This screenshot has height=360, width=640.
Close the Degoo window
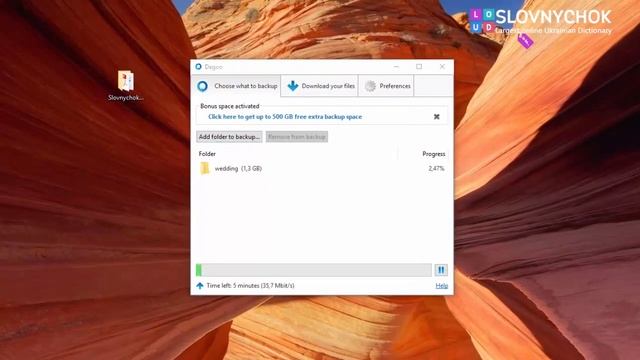click(x=442, y=67)
